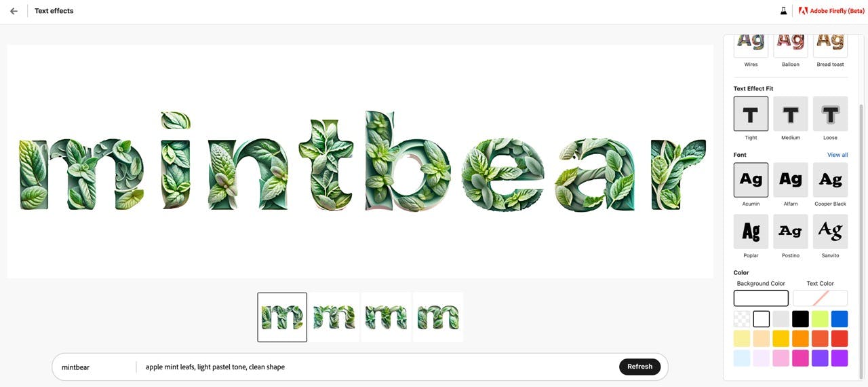Select the second generated thumbnail variation

click(x=334, y=317)
